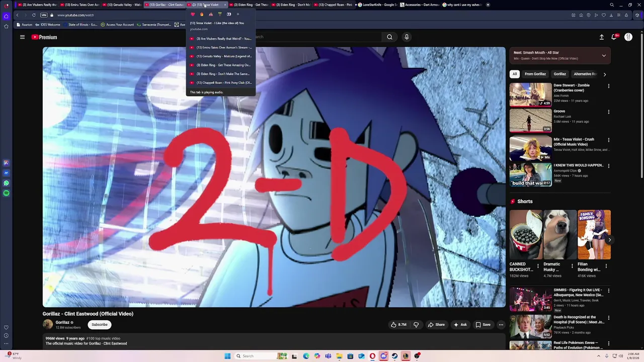Switch to the Gerudo Valley browser tab
This screenshot has height=362, width=644.
click(123, 5)
